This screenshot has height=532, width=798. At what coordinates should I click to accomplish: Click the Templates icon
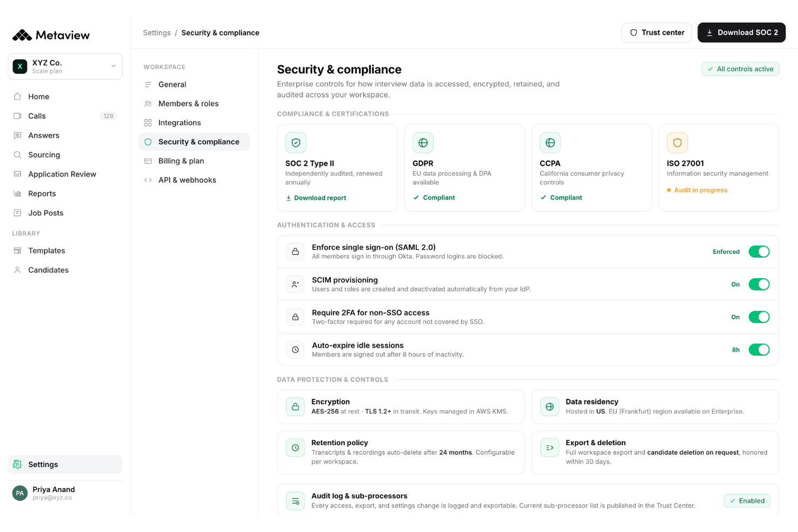[x=17, y=251]
